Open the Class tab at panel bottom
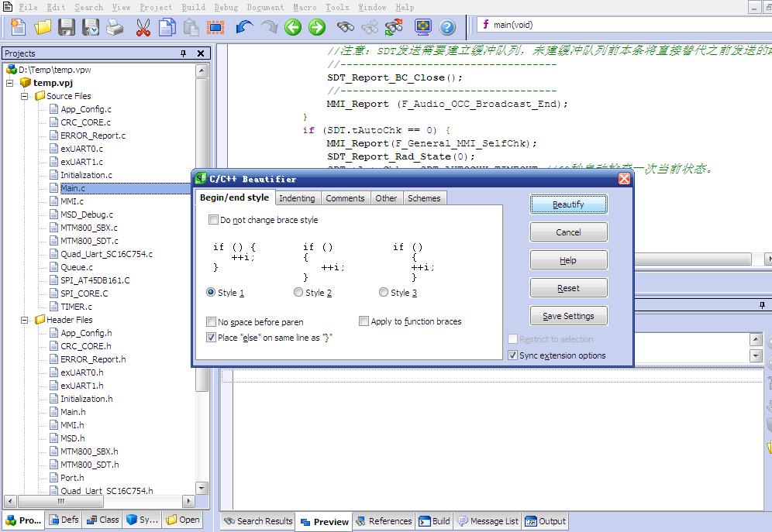772x532 pixels. [x=103, y=520]
